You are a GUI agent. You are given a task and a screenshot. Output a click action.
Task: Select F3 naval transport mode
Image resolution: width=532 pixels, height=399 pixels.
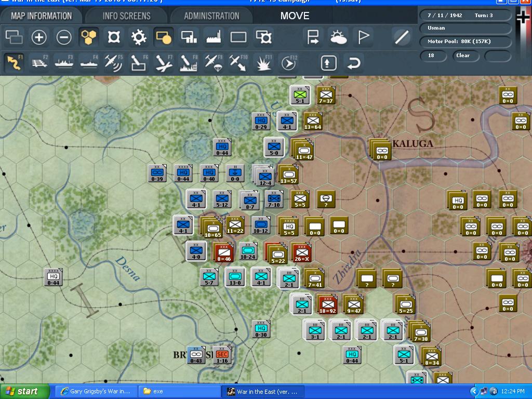point(64,63)
